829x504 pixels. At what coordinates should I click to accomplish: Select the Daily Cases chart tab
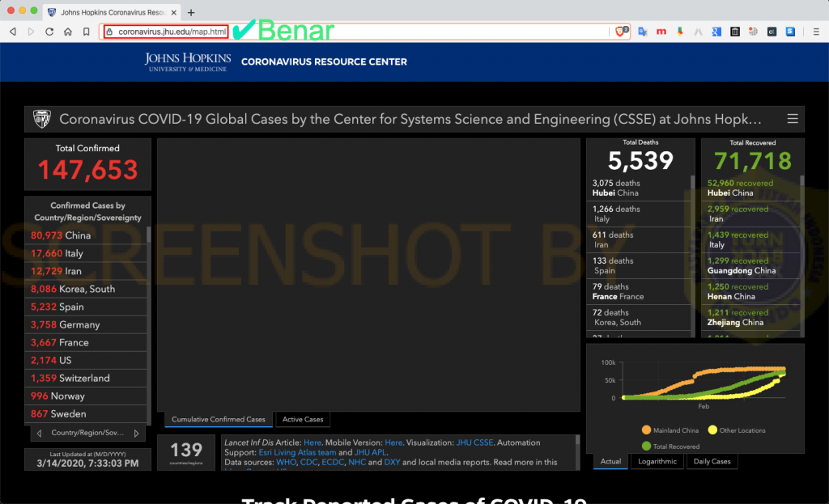[x=712, y=461]
